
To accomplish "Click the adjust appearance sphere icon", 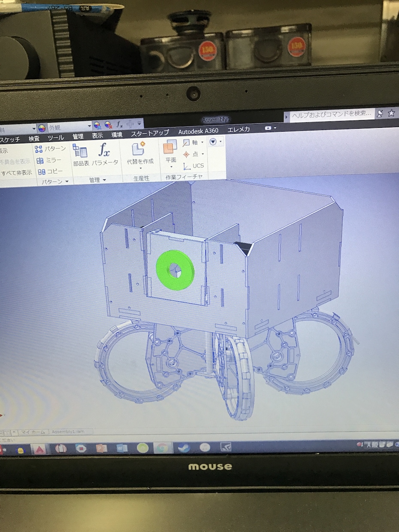I will coord(97,125).
